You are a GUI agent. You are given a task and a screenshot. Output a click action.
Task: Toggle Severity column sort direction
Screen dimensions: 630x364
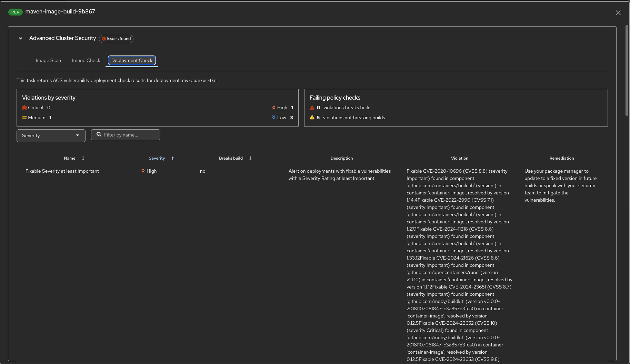(172, 158)
